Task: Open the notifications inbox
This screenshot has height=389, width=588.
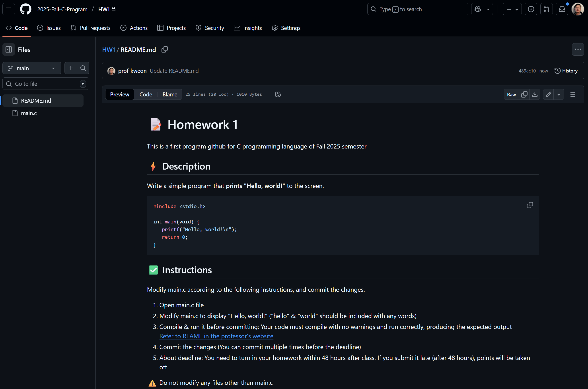Action: (562, 9)
